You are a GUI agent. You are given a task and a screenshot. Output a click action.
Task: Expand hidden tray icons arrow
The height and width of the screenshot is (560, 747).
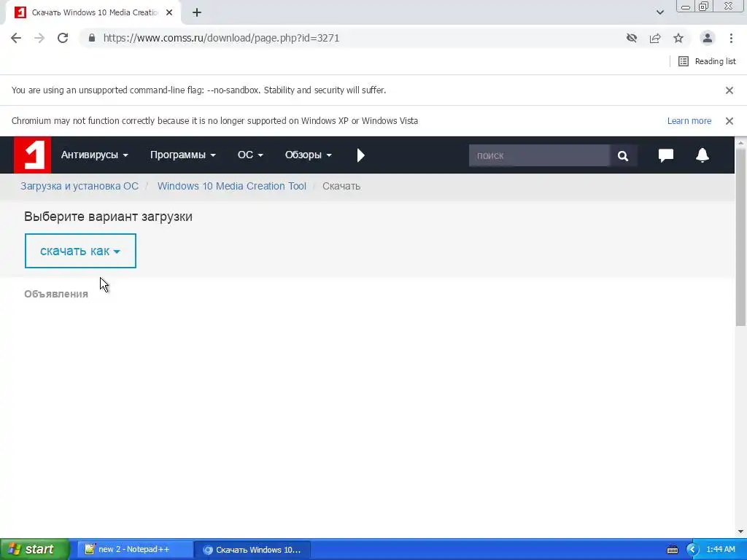[692, 550]
